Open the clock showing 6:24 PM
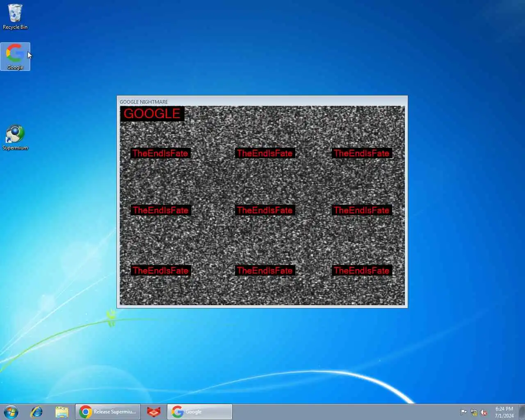The width and height of the screenshot is (525, 420). pyautogui.click(x=504, y=412)
